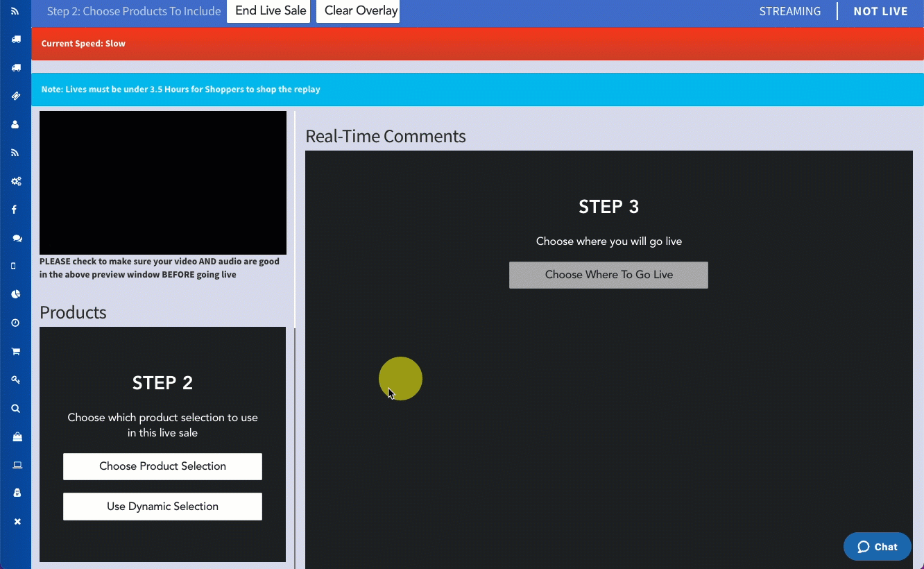Screen dimensions: 924x569
Task: Click the user profile icon in the sidebar
Action: (16, 125)
